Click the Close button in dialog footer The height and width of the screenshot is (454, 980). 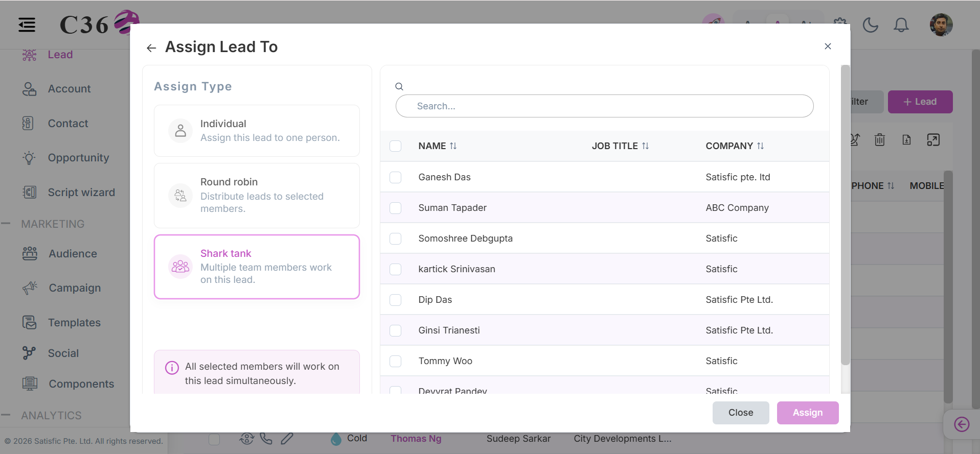pyautogui.click(x=741, y=413)
